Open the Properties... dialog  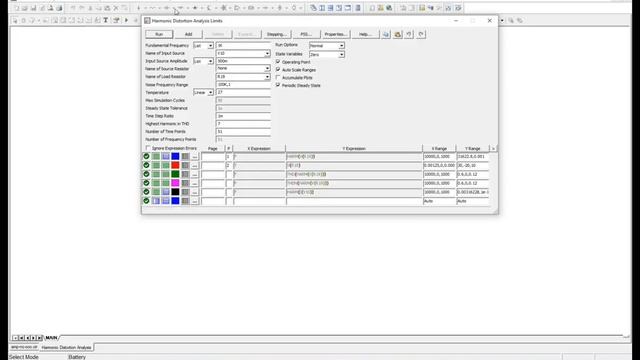(x=335, y=34)
